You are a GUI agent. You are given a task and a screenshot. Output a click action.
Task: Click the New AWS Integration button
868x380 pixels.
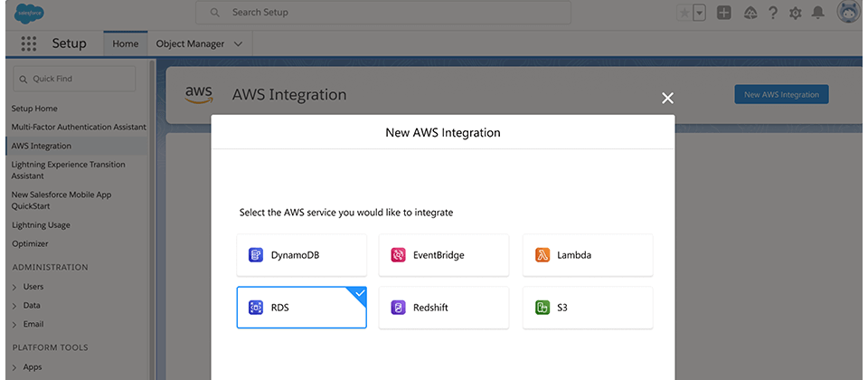pos(781,95)
